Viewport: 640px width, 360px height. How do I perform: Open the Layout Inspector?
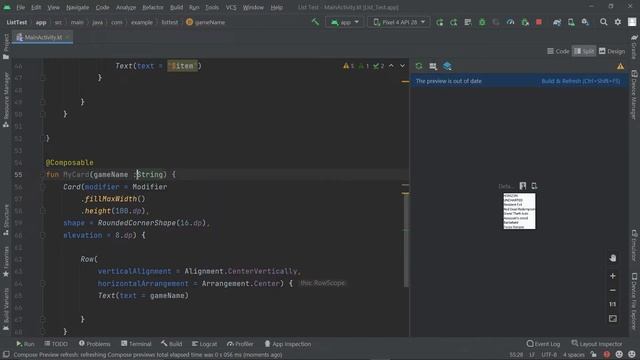597,344
